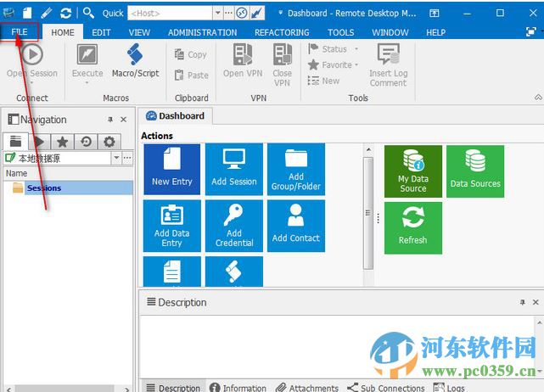Open the VIEW ribbon tab

[x=139, y=32]
